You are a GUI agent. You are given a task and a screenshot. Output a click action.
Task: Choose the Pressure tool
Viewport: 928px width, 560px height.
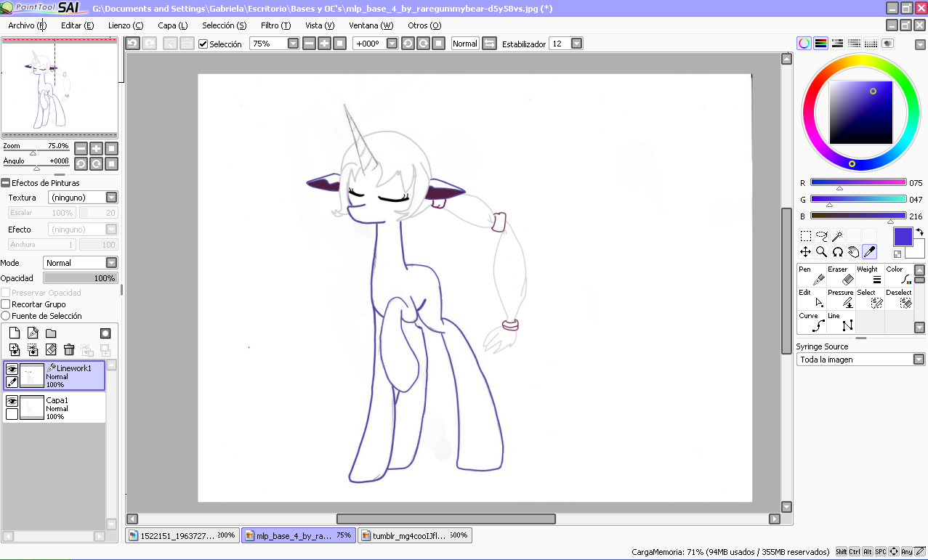click(840, 299)
